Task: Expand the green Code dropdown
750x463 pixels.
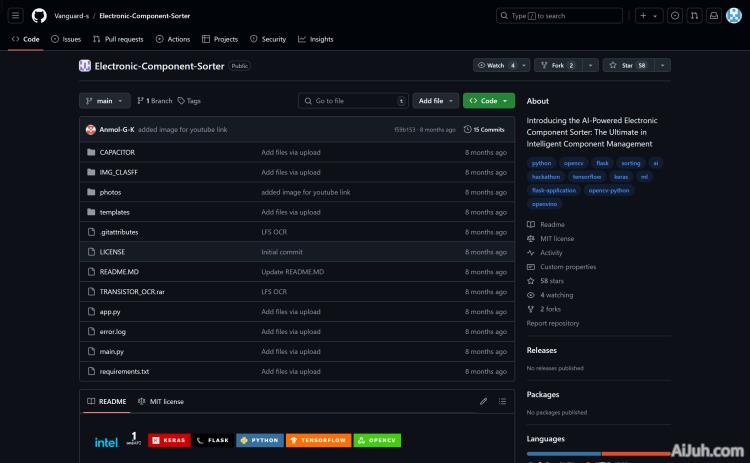Action: (x=488, y=101)
